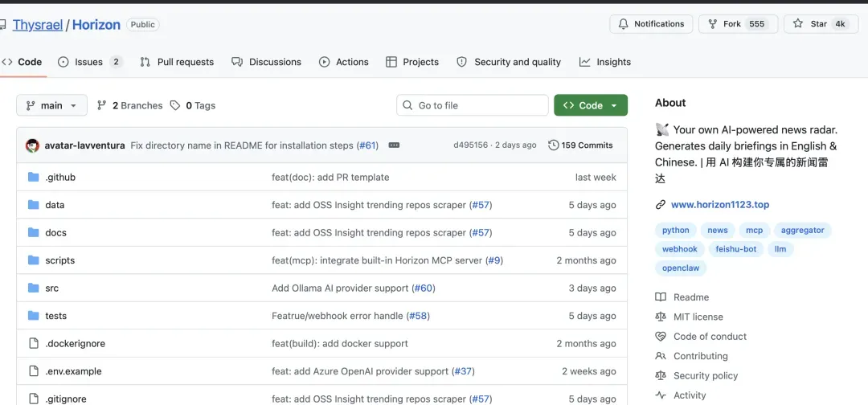Viewport: 868px width, 405px height.
Task: Click the Fork button
Action: (738, 24)
